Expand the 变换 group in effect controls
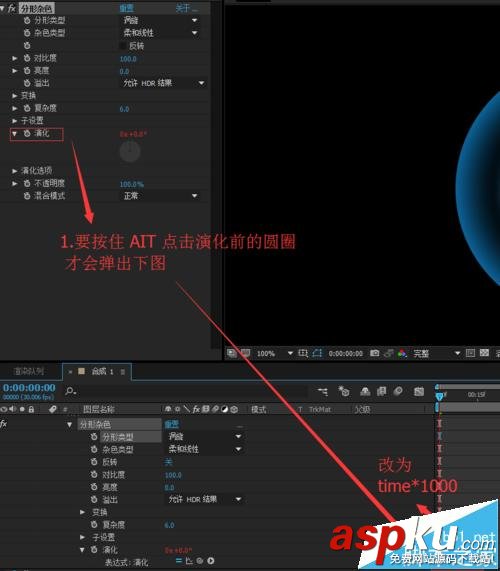This screenshot has height=571, width=500. point(15,96)
